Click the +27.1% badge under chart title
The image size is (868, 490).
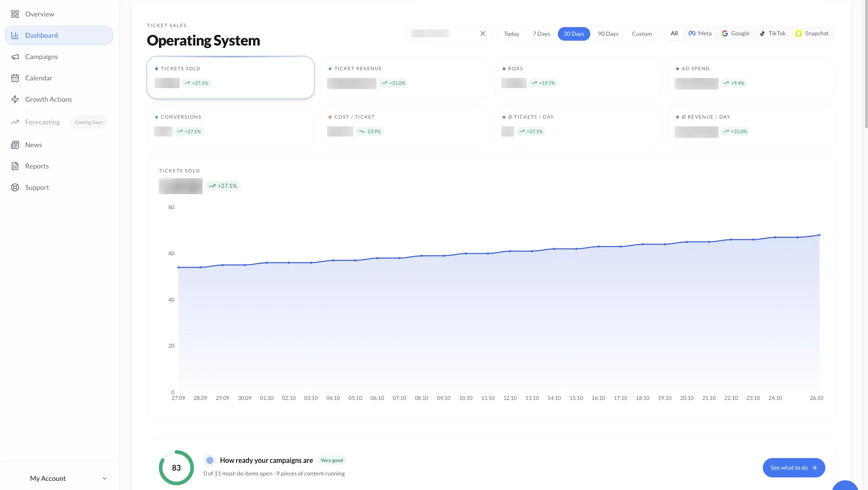click(x=223, y=186)
